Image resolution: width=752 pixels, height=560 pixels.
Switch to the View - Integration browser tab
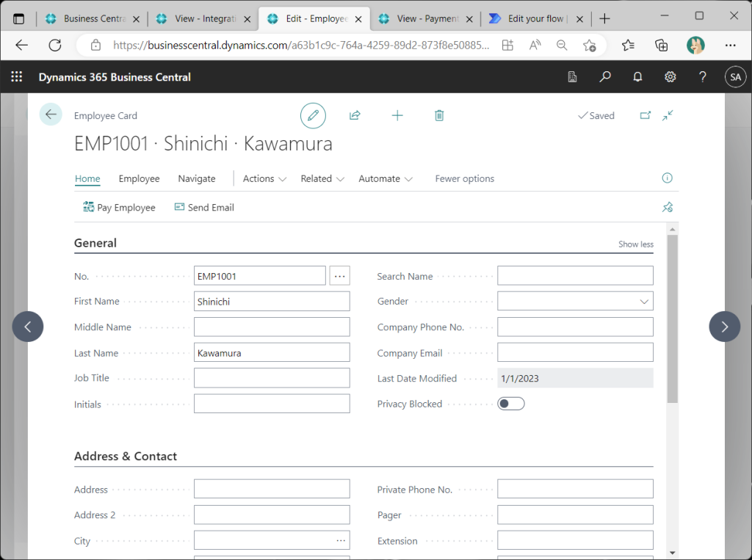click(x=203, y=18)
